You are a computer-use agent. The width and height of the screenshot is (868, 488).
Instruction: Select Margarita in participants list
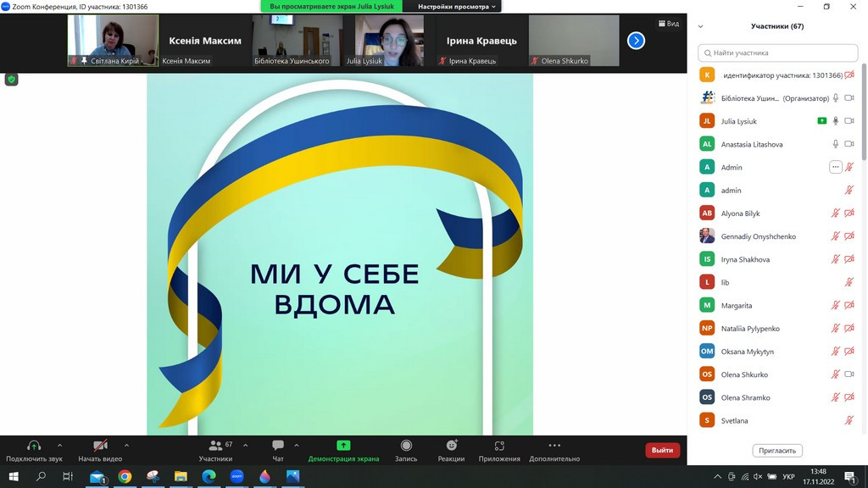(778, 305)
